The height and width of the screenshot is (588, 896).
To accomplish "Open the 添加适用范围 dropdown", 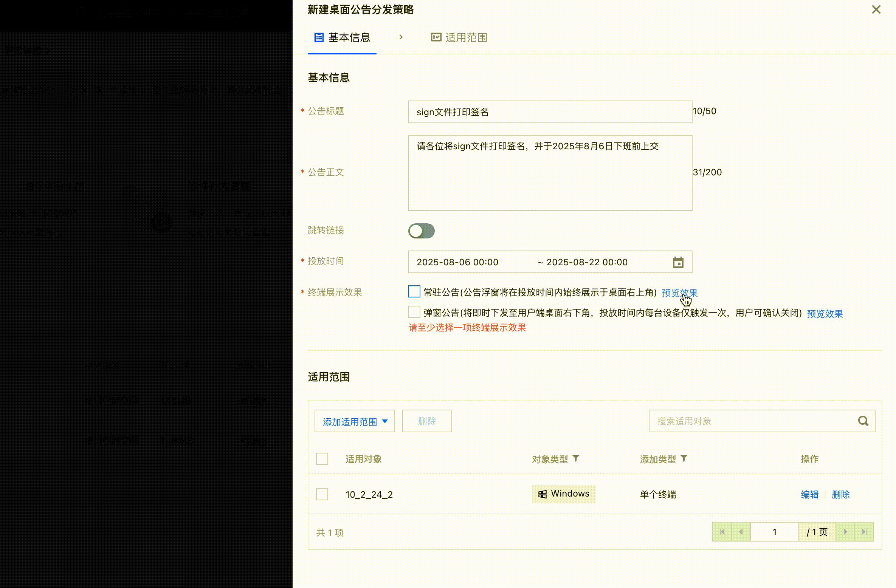I will (x=354, y=421).
